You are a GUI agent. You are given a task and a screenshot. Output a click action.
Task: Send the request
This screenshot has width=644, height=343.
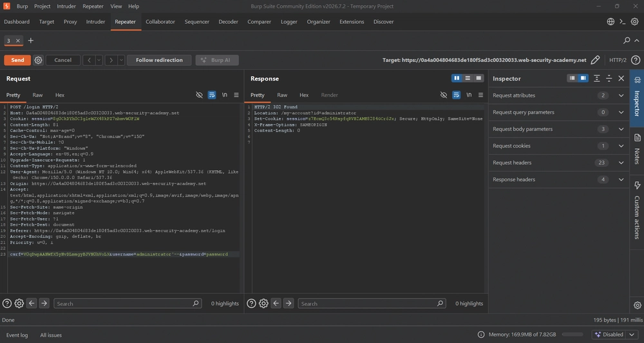pyautogui.click(x=17, y=60)
